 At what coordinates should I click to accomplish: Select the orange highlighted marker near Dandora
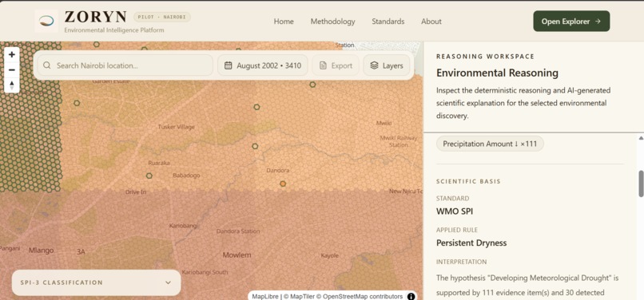click(x=283, y=184)
